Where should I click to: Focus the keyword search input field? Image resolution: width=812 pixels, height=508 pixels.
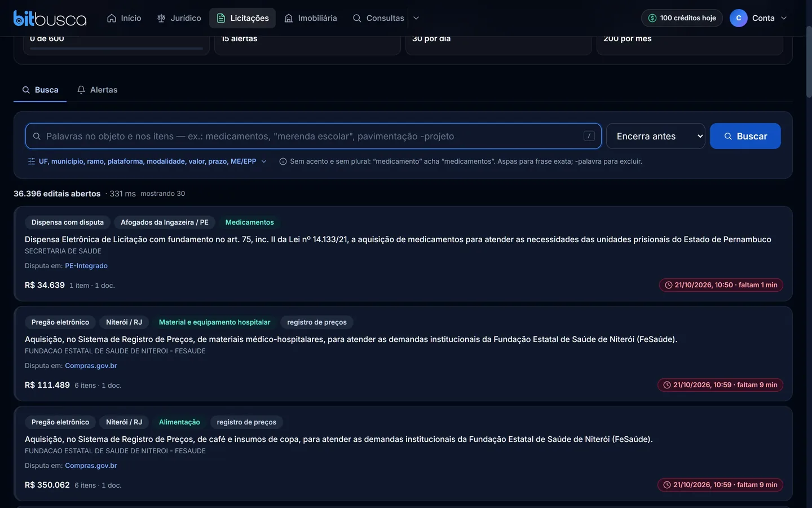(314, 136)
